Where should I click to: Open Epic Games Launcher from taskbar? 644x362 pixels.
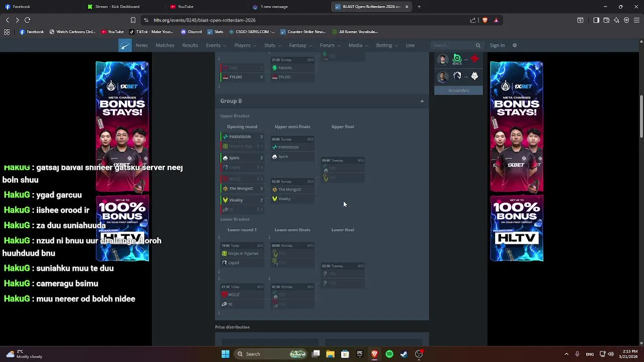point(360,354)
